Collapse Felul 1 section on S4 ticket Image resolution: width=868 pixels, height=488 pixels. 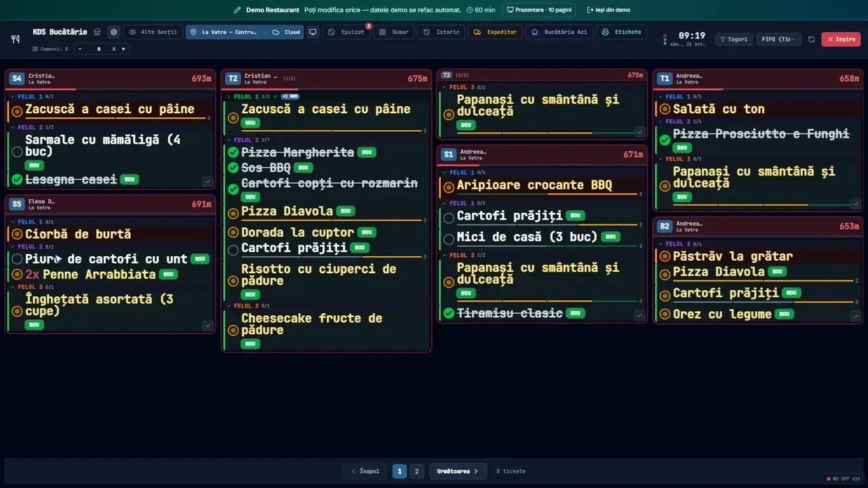point(13,97)
